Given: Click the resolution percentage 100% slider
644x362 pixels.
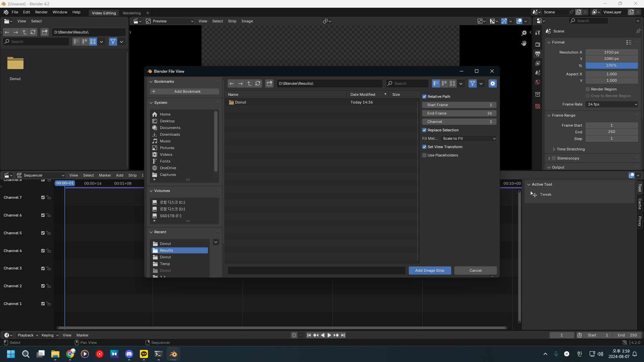Looking at the screenshot, I should 611,65.
